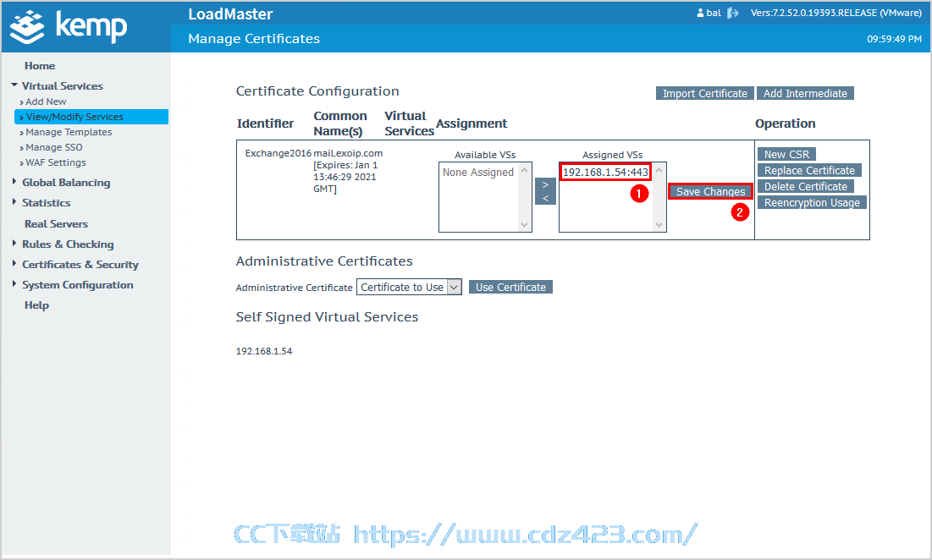Move VS to Assigned with > arrow
Screen dimensions: 932x560
545,184
